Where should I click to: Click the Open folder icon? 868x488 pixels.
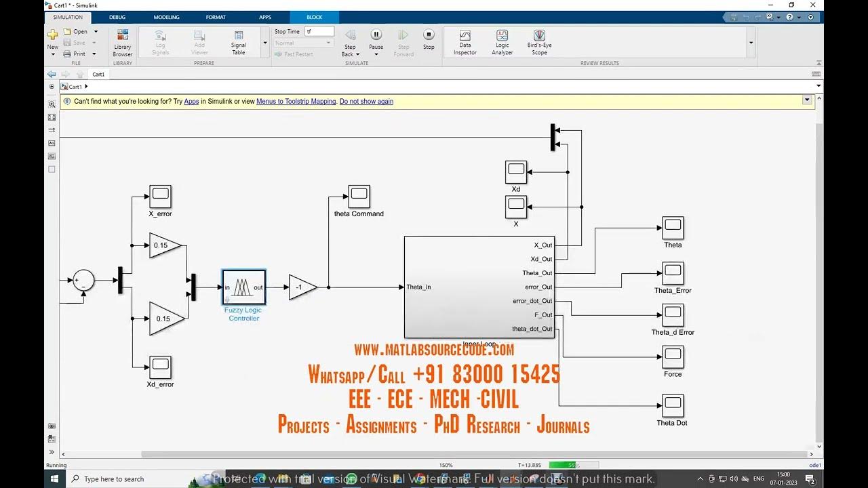point(67,31)
